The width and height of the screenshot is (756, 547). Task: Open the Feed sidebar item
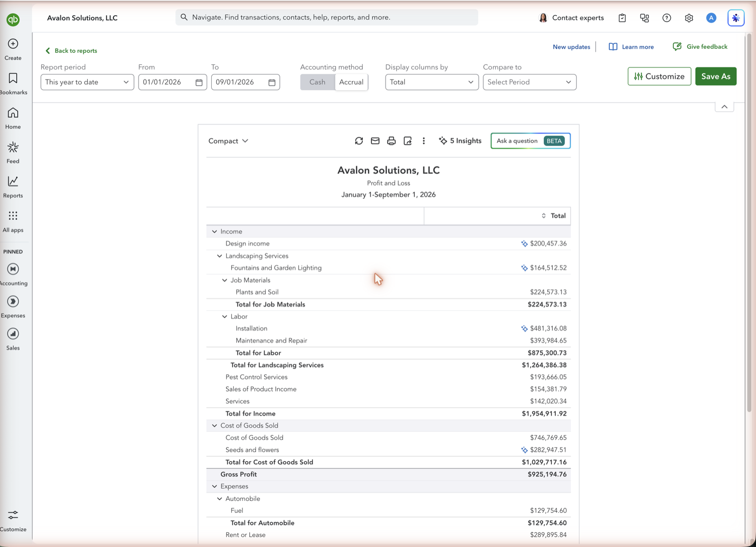tap(13, 153)
